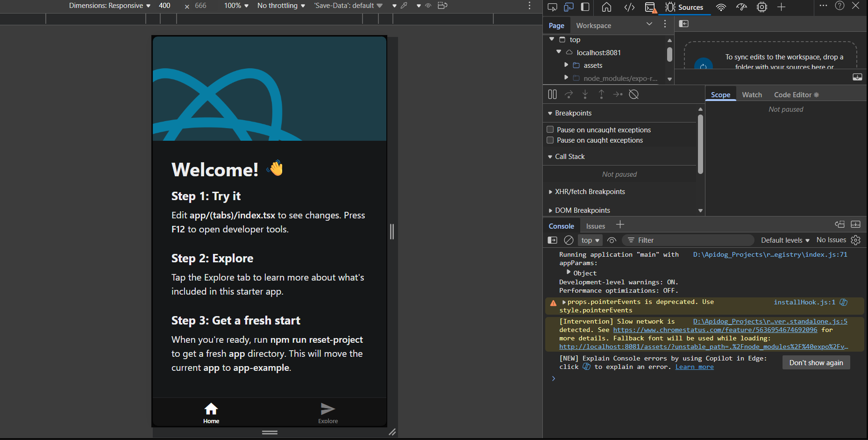The height and width of the screenshot is (440, 868).
Task: Click the step over next function call icon
Action: (569, 94)
